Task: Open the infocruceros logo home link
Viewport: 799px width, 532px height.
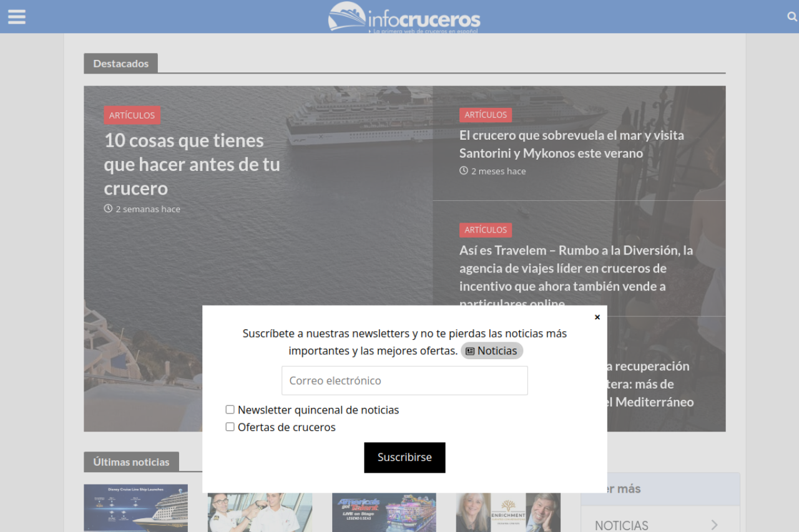Action: [x=404, y=17]
